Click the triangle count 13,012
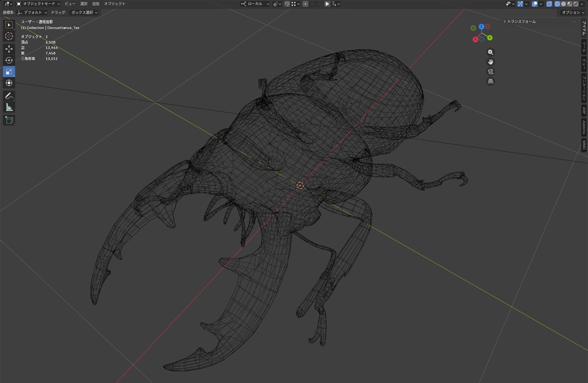Viewport: 588px width, 383px height. point(51,59)
